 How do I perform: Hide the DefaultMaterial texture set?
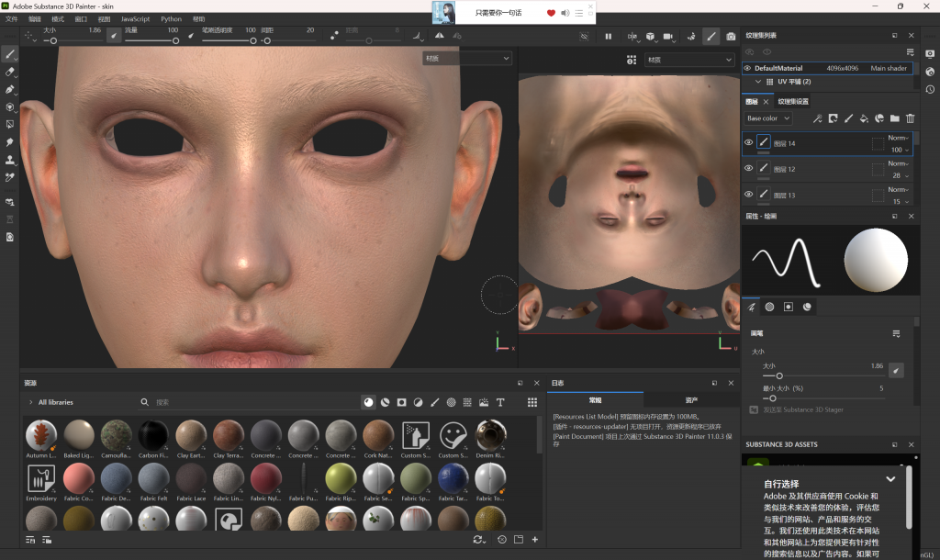pyautogui.click(x=747, y=68)
